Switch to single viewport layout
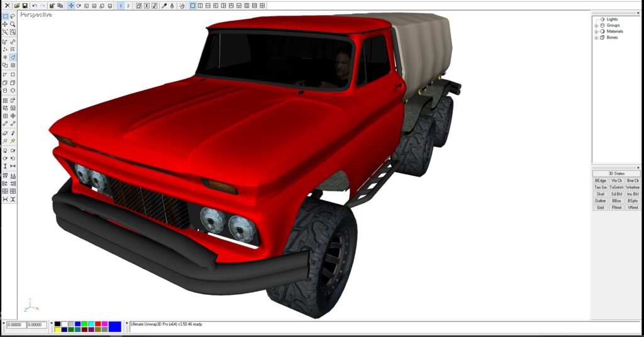The height and width of the screenshot is (337, 644). point(192,6)
